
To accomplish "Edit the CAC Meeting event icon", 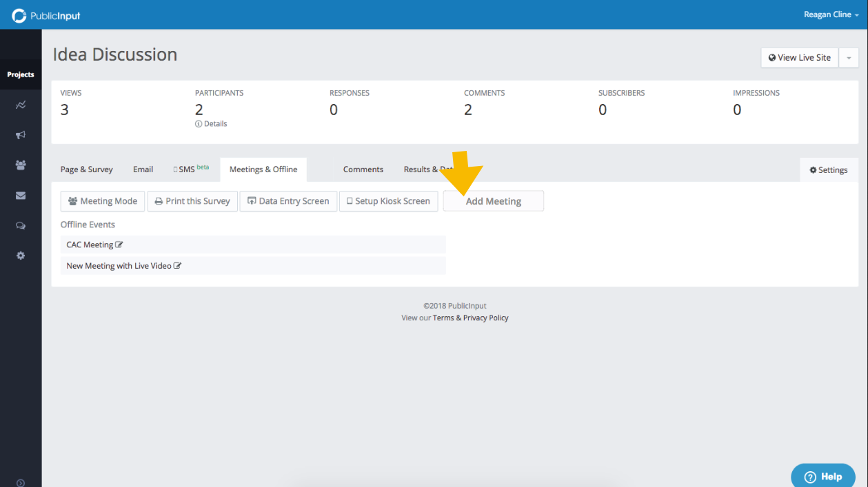I will click(x=119, y=245).
